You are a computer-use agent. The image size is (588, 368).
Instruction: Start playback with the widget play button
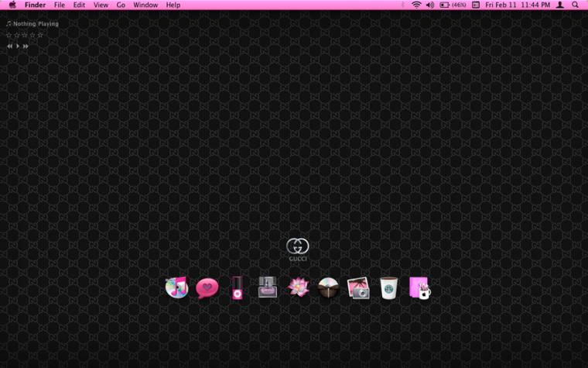pos(18,46)
